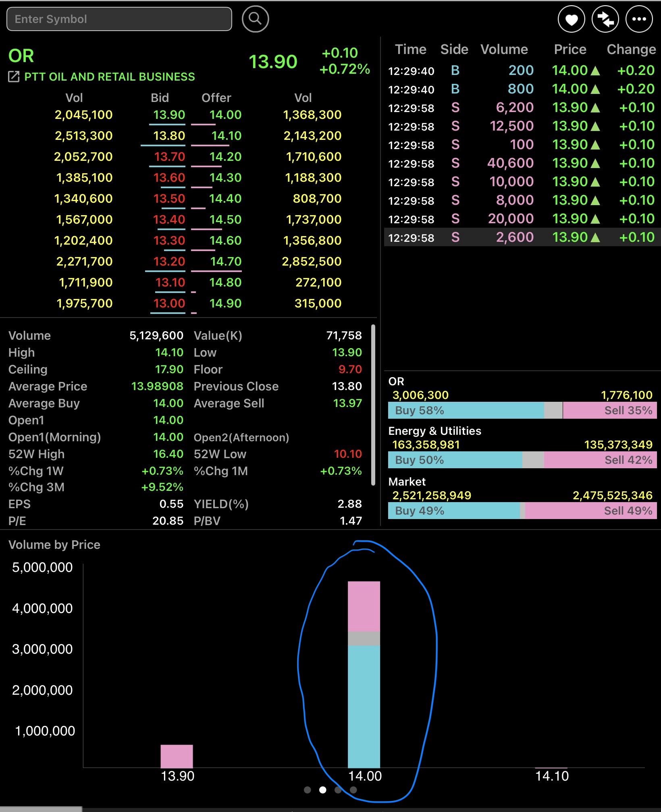
Task: Select the OR stock symbol heading
Action: pyautogui.click(x=21, y=56)
